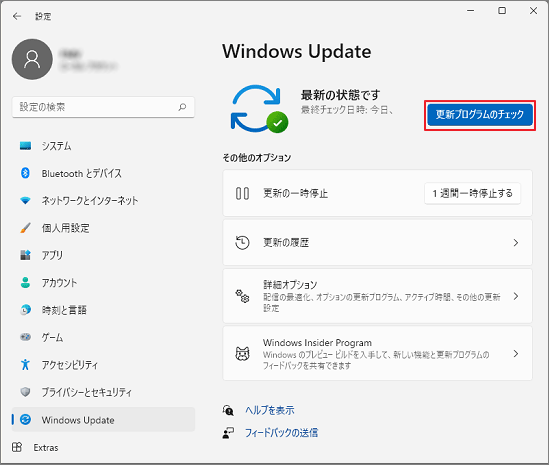The height and width of the screenshot is (465, 549).
Task: Click the feedback icon beside フィードバックの送信
Action: (228, 433)
